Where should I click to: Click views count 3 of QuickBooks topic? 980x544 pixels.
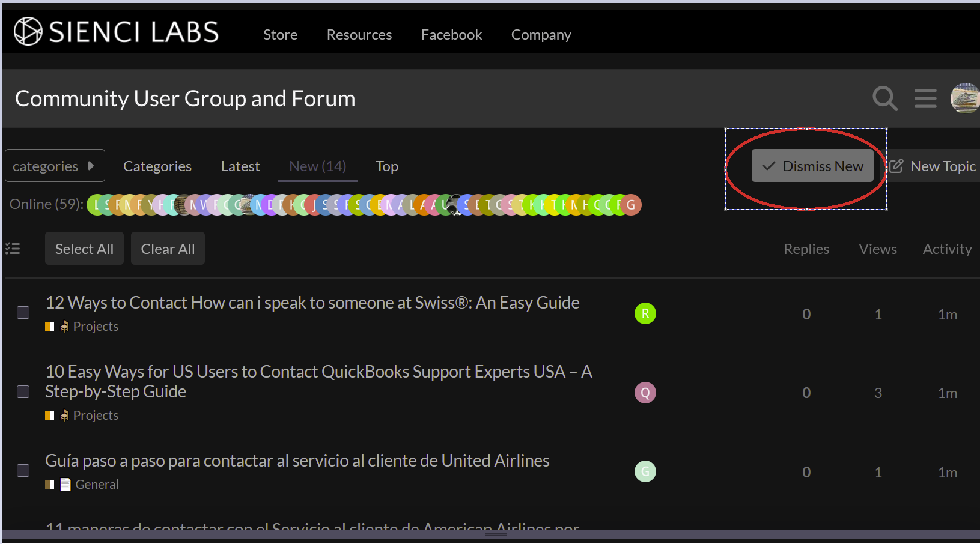tap(878, 393)
